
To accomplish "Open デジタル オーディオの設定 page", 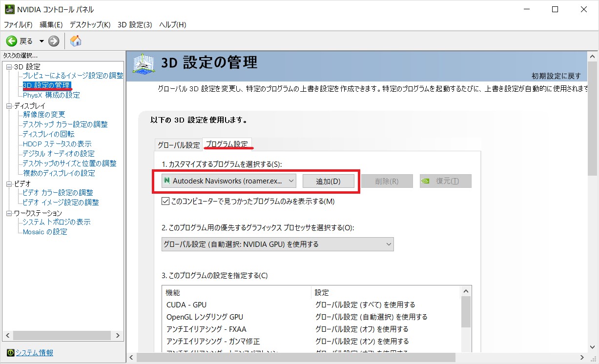I will click(x=59, y=154).
